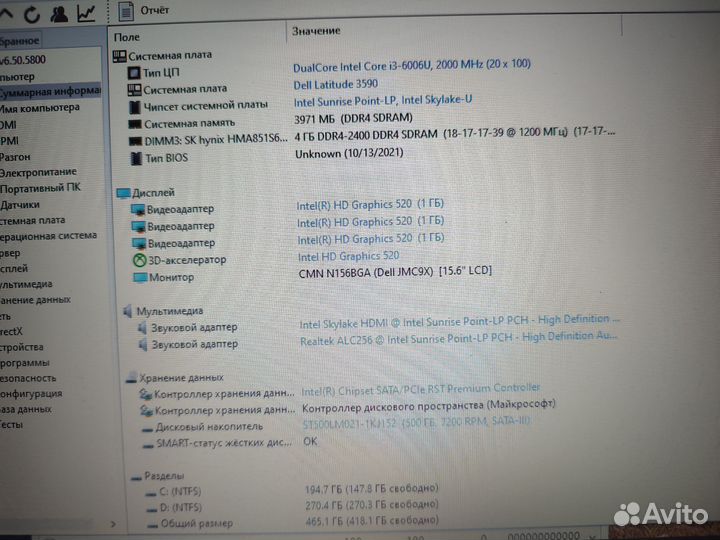The width and height of the screenshot is (720, 540).
Task: Click the CMN N156BGA monitor value
Action: pyautogui.click(x=395, y=272)
